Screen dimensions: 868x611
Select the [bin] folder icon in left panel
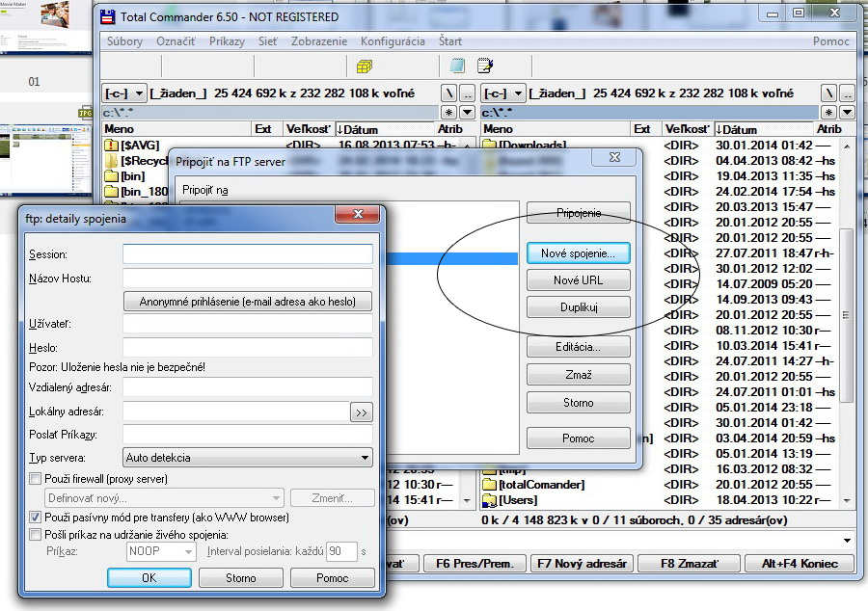tap(112, 176)
